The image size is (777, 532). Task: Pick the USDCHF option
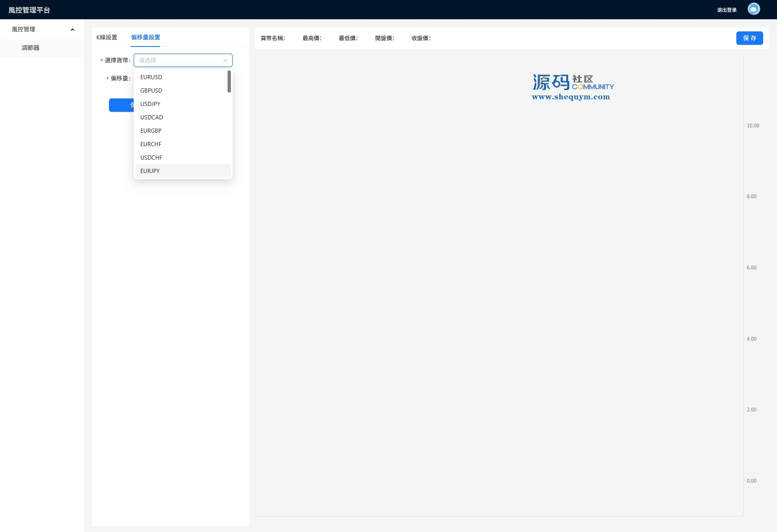(x=151, y=158)
